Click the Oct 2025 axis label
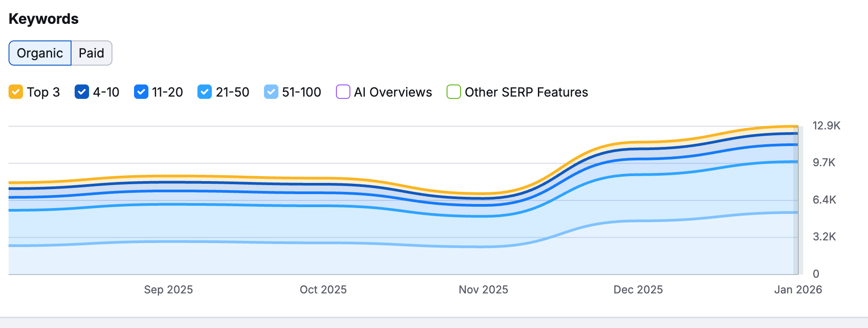The width and height of the screenshot is (868, 328). coord(323,289)
